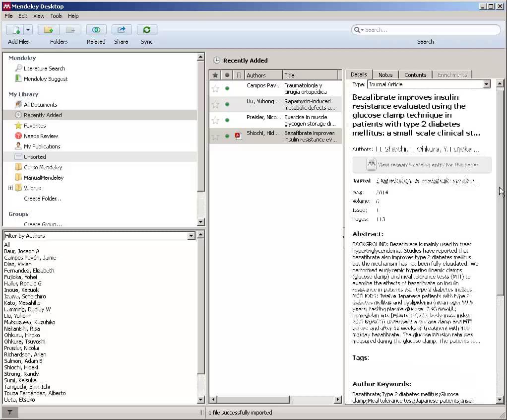Image resolution: width=507 pixels, height=420 pixels.
Task: Select All in the author filter list
Action: (7, 245)
